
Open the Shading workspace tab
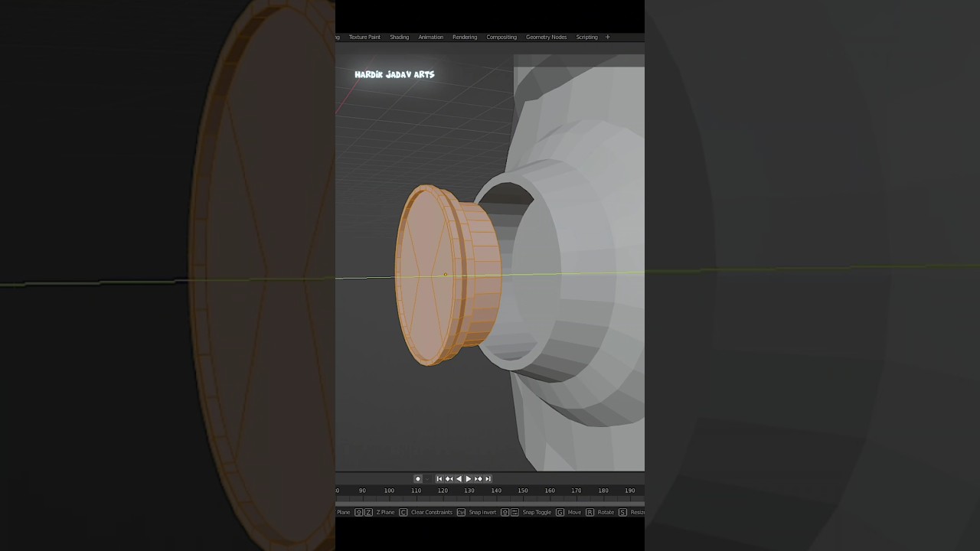(400, 37)
